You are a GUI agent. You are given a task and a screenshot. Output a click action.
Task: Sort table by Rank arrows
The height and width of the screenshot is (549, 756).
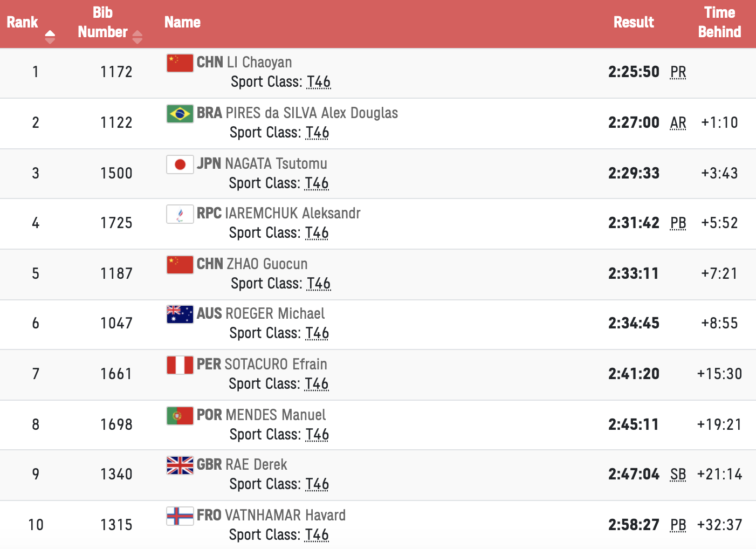[50, 37]
